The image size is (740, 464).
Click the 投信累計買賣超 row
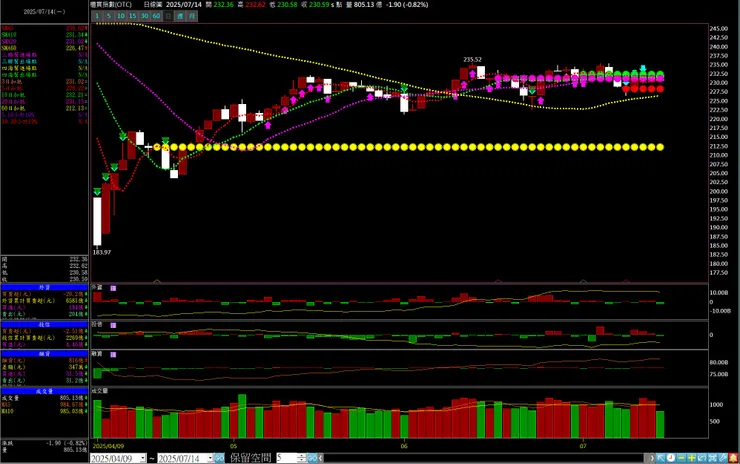point(44,338)
